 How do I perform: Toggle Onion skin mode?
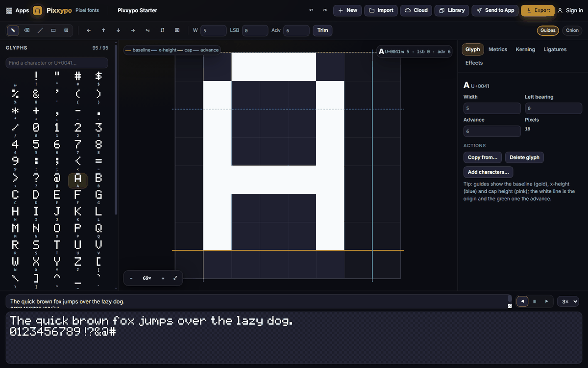pyautogui.click(x=572, y=30)
